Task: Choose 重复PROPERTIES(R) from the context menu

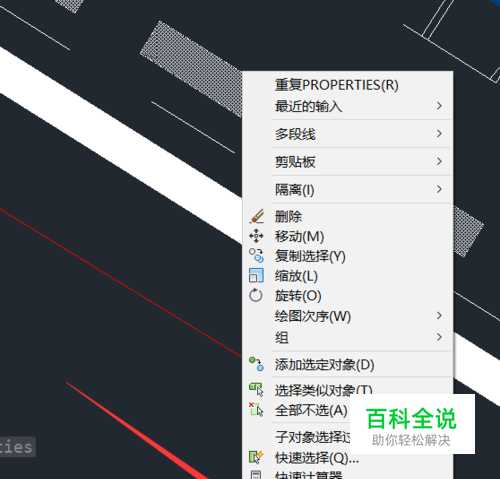Action: [348, 85]
